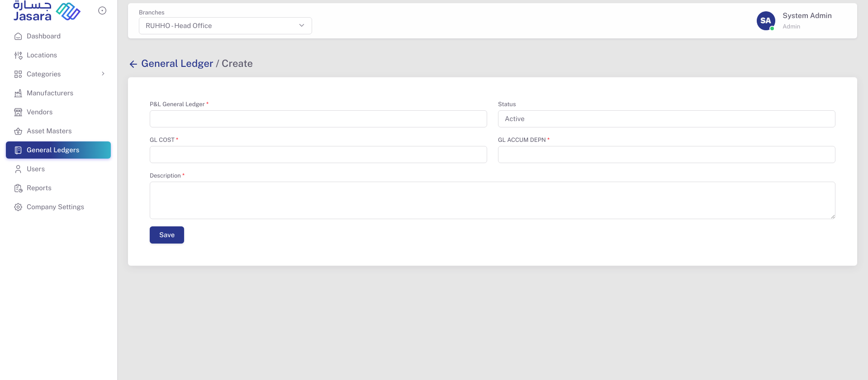Viewport: 868px width, 380px height.
Task: Open the Users menu item
Action: click(x=36, y=169)
